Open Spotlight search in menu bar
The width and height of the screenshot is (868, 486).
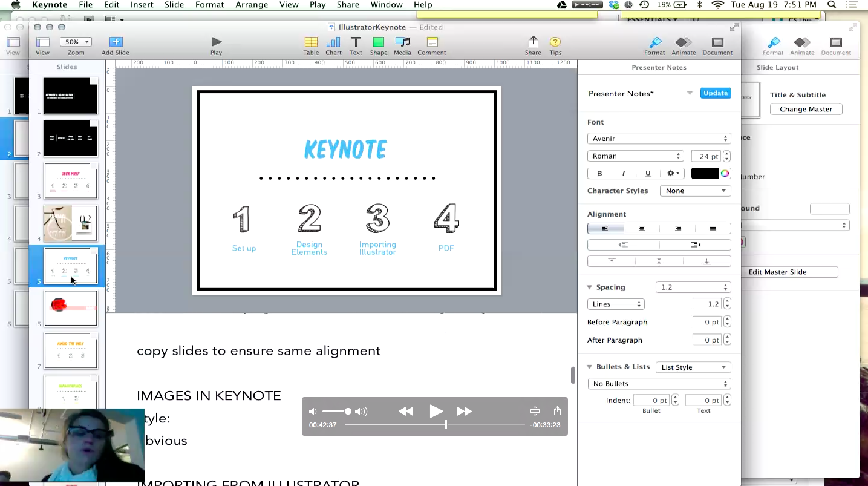click(832, 5)
